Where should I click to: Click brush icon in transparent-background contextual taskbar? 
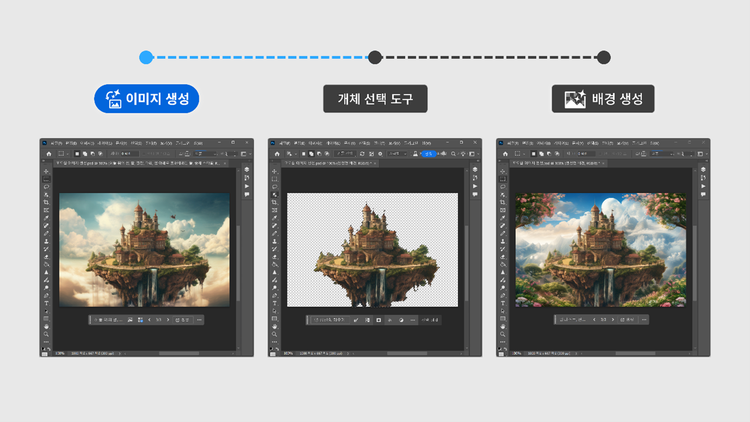tap(356, 320)
